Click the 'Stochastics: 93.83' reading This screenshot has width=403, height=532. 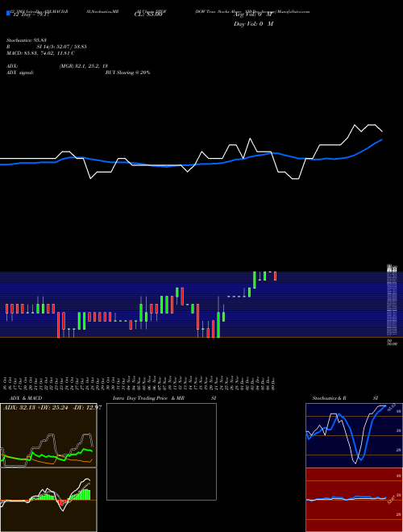pos(27,40)
